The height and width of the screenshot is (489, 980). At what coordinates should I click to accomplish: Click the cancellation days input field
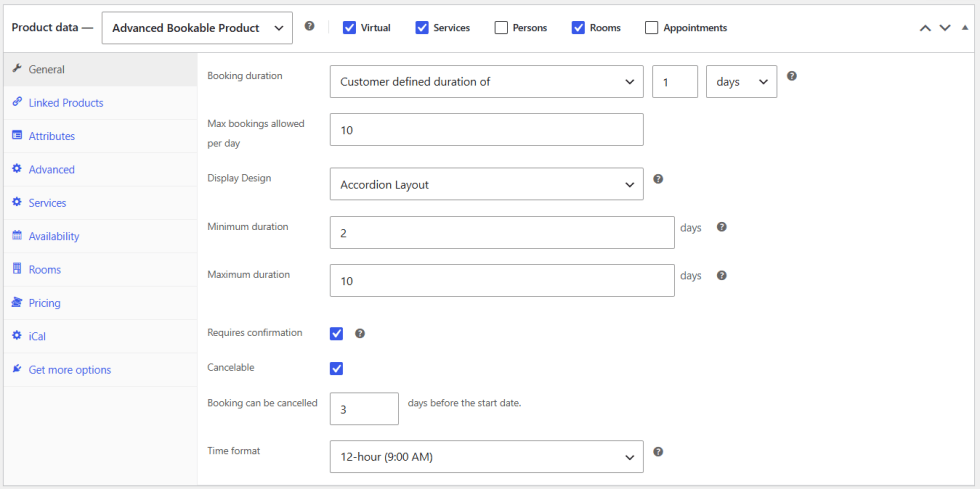point(364,408)
